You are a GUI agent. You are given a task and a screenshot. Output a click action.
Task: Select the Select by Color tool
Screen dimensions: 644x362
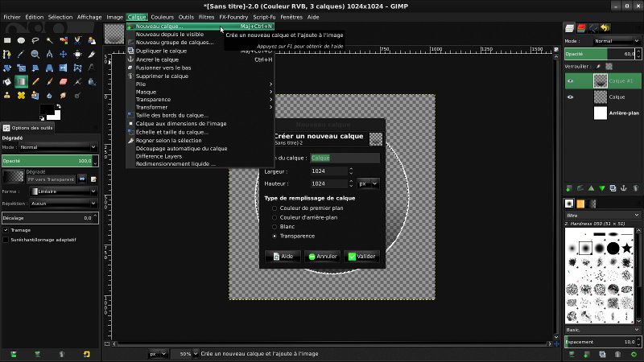point(64,40)
